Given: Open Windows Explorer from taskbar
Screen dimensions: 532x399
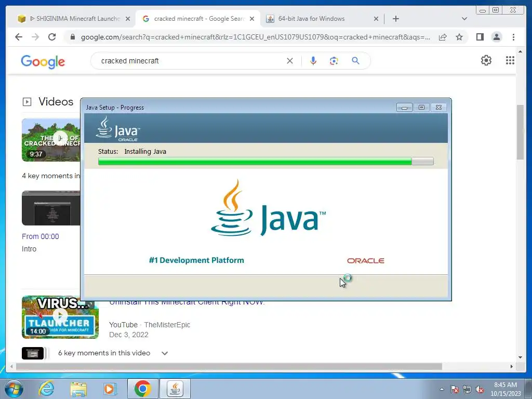Looking at the screenshot, I should [78, 389].
